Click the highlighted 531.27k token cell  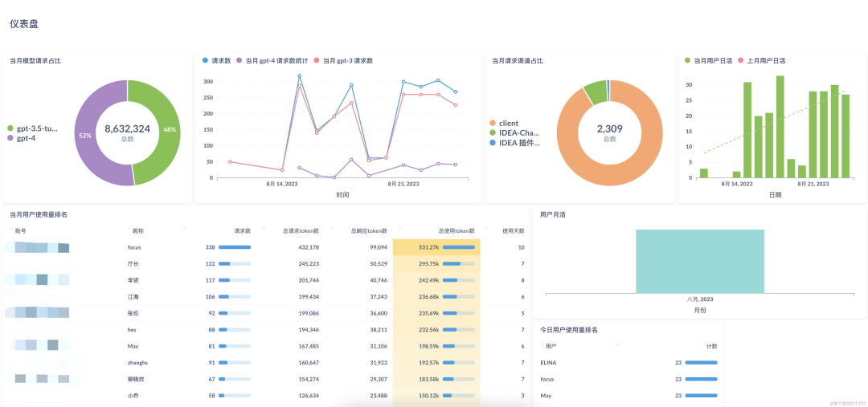click(436, 247)
